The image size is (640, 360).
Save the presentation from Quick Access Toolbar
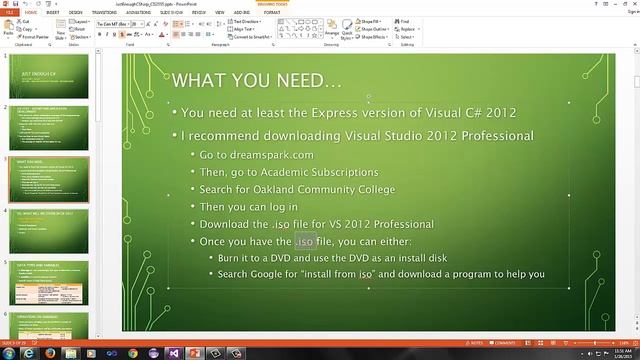pyautogui.click(x=16, y=4)
